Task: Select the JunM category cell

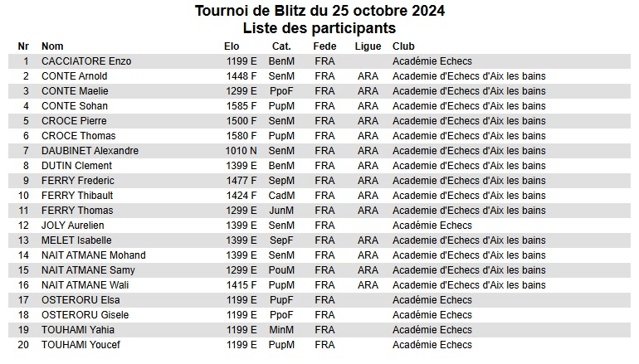Action: point(281,211)
